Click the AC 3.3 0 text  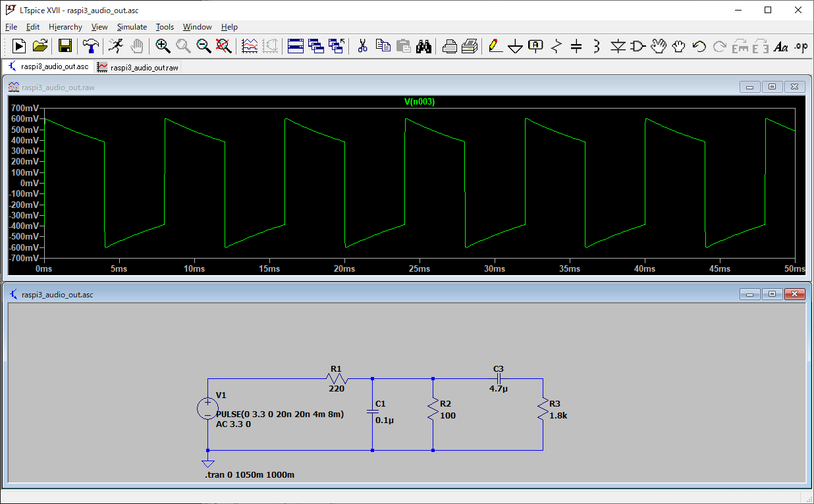233,424
